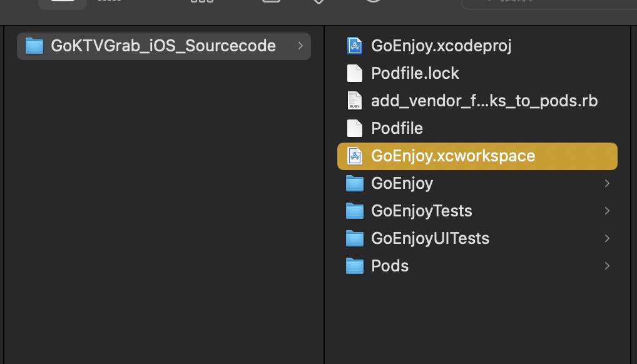Select the add_vendor_f…ks_to_pods.rb file name
This screenshot has height=364, width=637.
click(x=484, y=101)
